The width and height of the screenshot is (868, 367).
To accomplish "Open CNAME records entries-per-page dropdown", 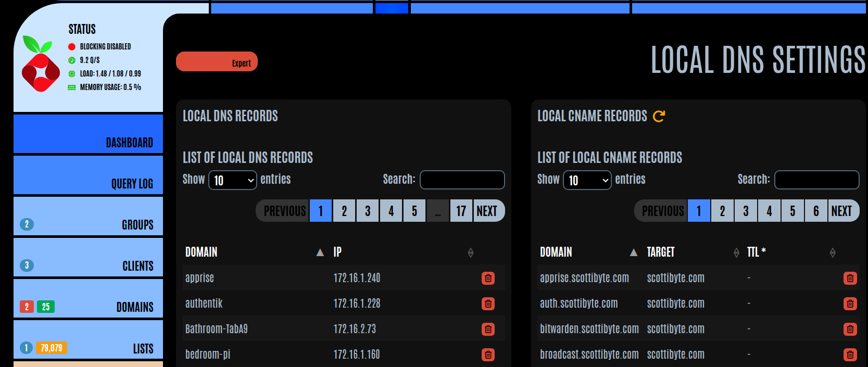I will (x=587, y=180).
